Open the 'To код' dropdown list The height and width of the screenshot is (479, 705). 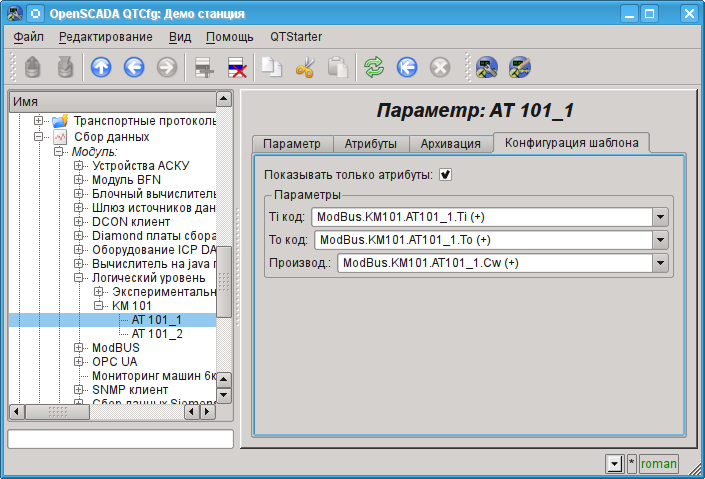point(660,240)
